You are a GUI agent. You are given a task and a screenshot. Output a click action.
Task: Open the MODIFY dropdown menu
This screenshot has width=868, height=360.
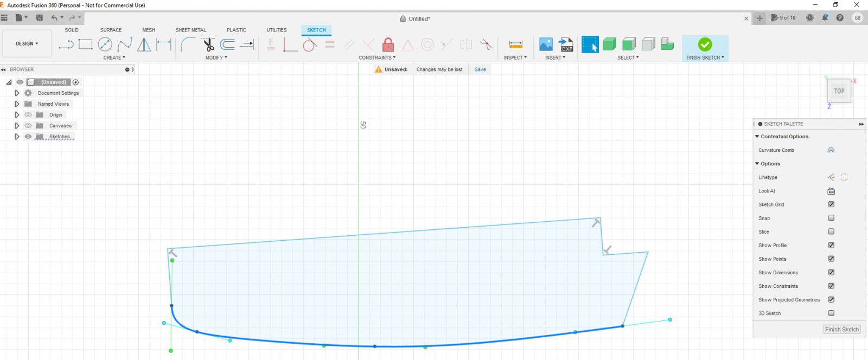point(216,57)
